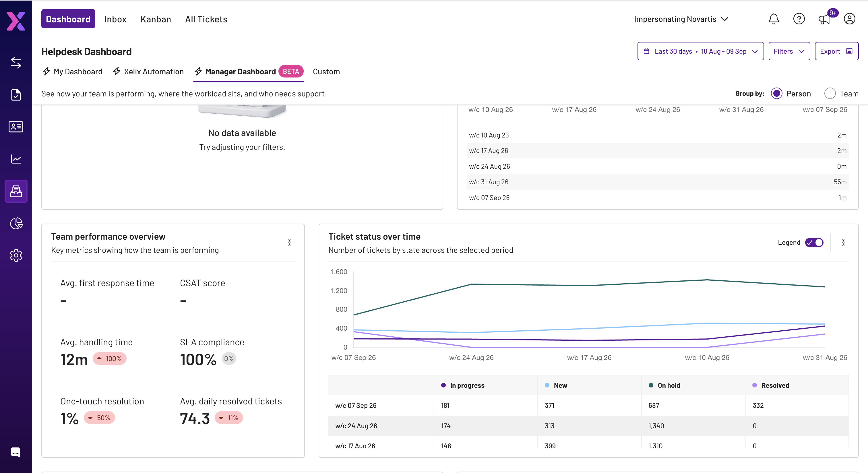
Task: Open the Last 30 days date range dropdown
Action: [x=701, y=51]
